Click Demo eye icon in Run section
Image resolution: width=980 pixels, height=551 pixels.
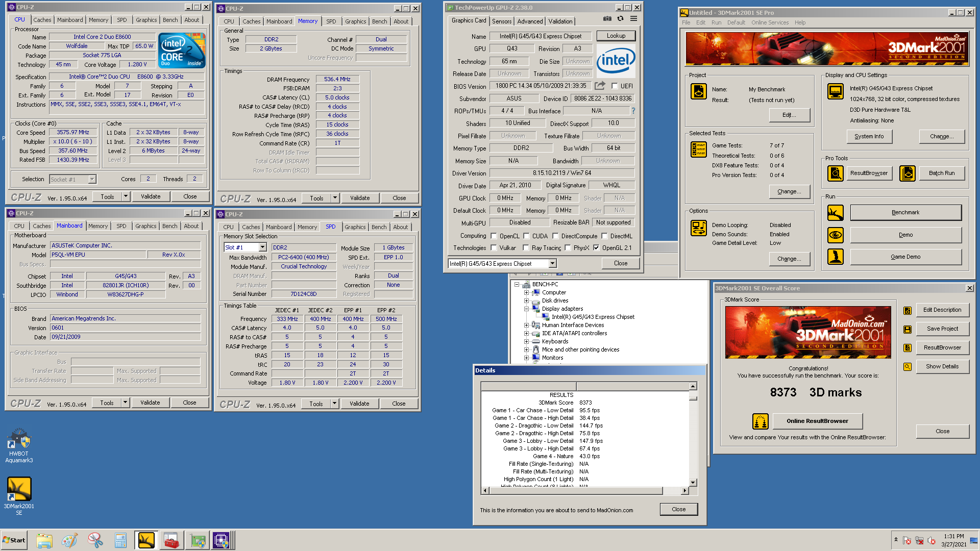pyautogui.click(x=836, y=235)
